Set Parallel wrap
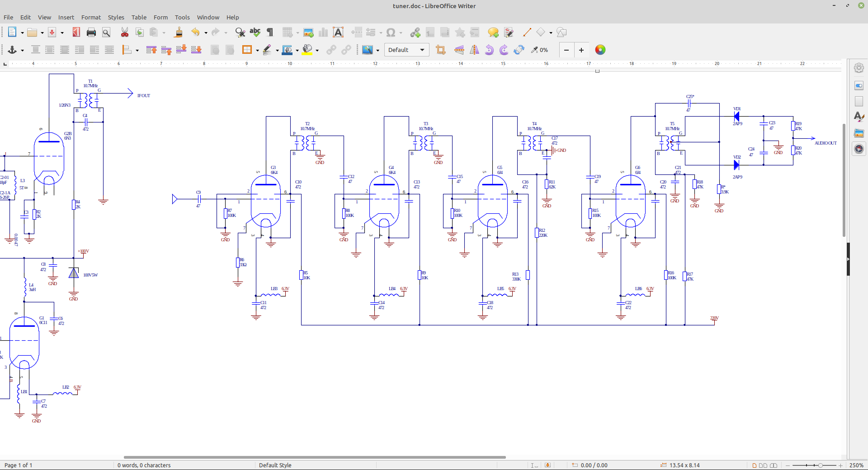 (x=50, y=50)
